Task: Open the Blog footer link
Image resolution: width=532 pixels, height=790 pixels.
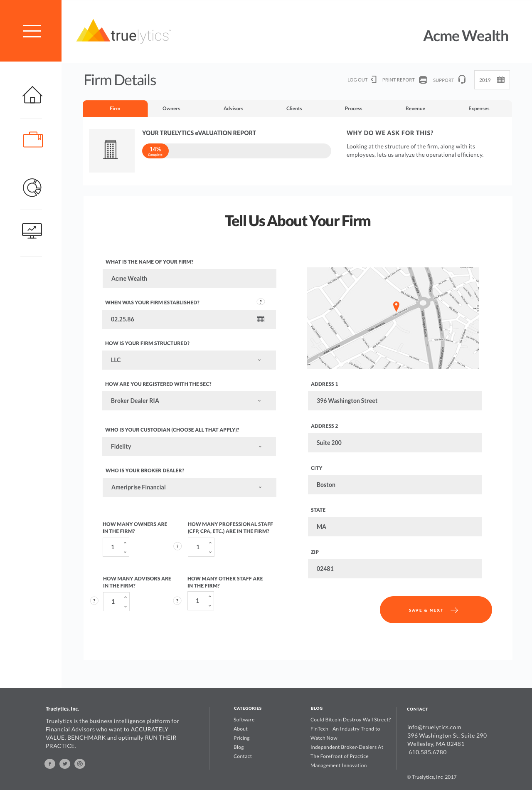Action: (239, 747)
